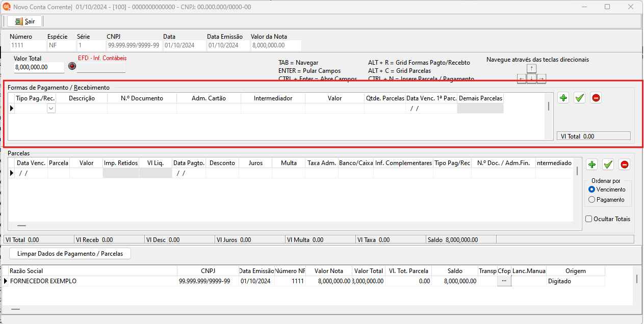Image resolution: width=644 pixels, height=324 pixels.
Task: Add a payment form with green plus icon
Action: point(563,98)
